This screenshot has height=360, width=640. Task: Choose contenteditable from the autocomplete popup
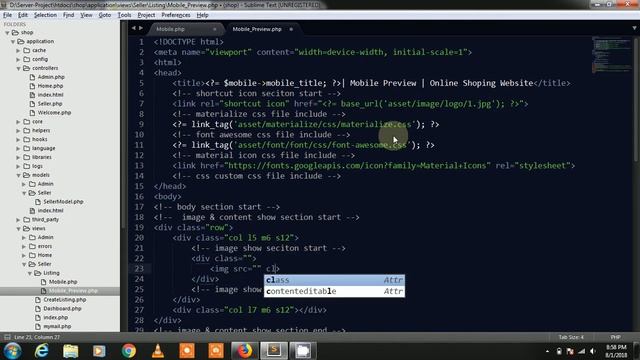click(334, 291)
